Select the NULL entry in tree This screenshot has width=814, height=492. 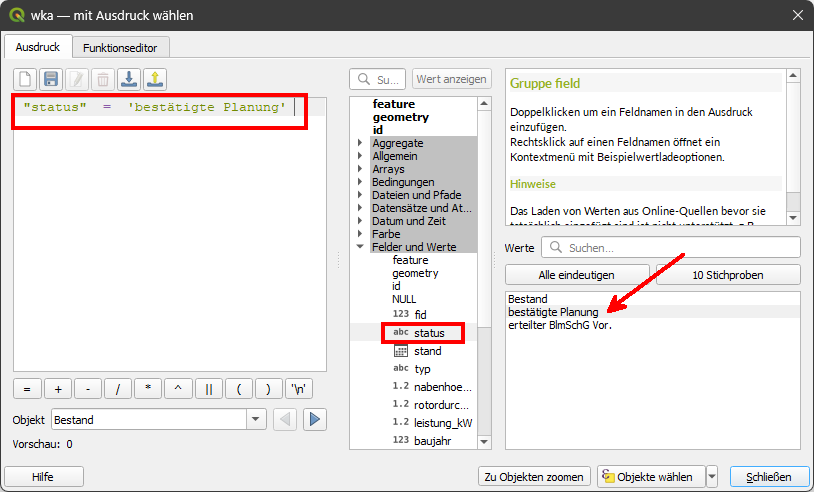(404, 299)
